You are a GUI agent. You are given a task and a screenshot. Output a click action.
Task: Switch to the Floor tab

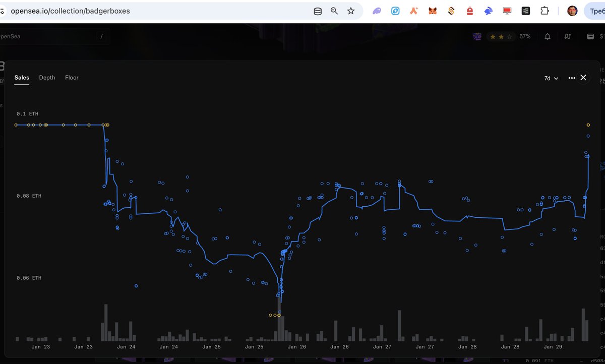[72, 78]
